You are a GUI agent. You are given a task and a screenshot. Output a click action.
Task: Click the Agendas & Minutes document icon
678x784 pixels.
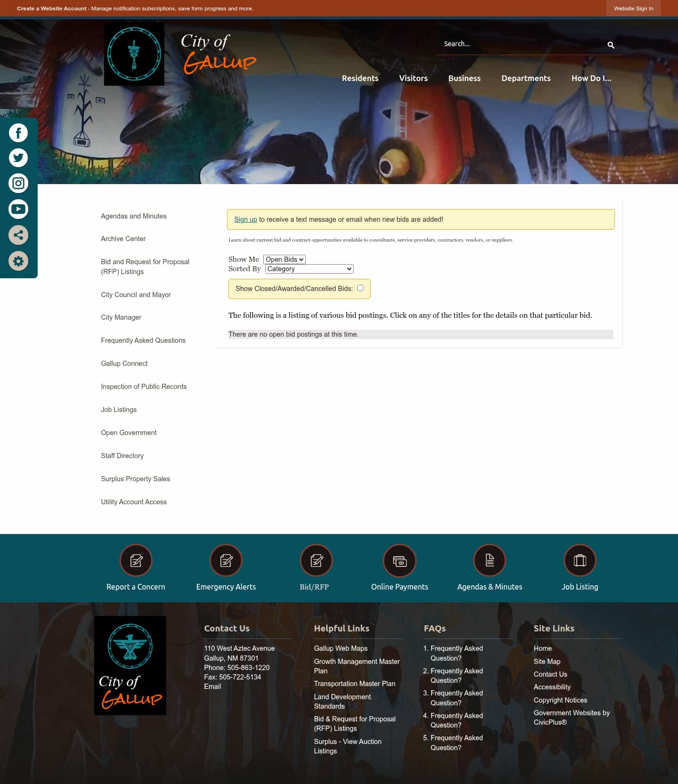tap(490, 560)
